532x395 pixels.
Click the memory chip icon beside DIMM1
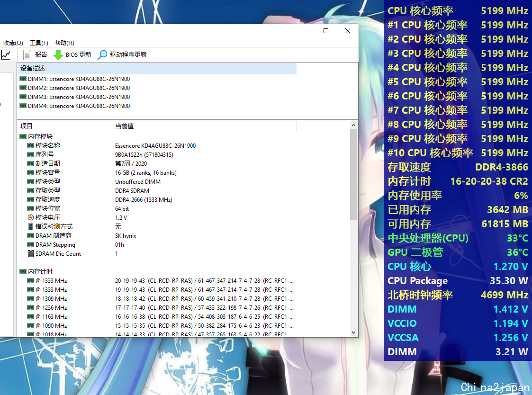pyautogui.click(x=23, y=79)
